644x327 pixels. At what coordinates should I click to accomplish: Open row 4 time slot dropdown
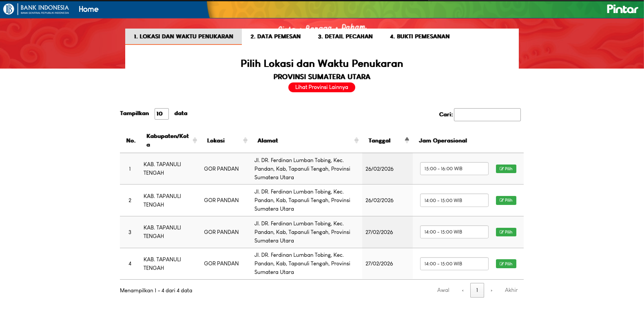454,264
